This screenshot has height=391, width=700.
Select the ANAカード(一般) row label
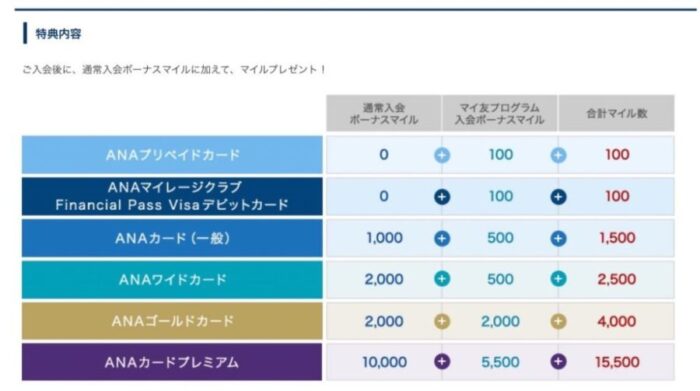[172, 238]
